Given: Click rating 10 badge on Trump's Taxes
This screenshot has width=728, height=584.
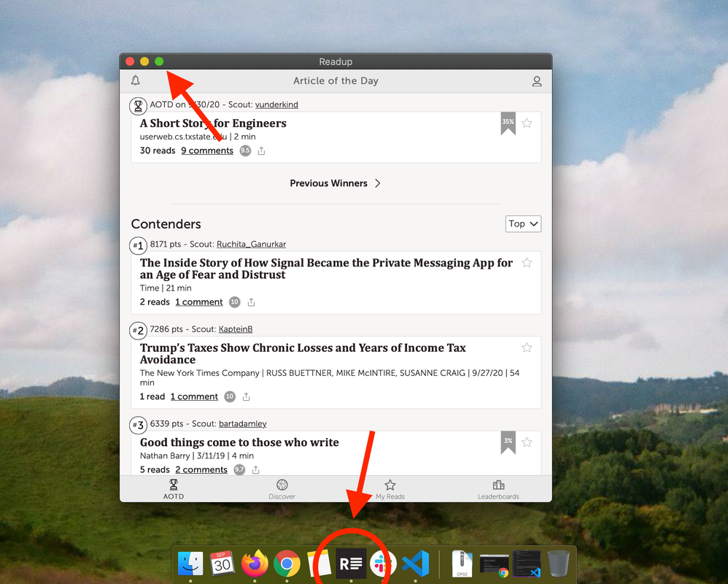Looking at the screenshot, I should (x=230, y=396).
